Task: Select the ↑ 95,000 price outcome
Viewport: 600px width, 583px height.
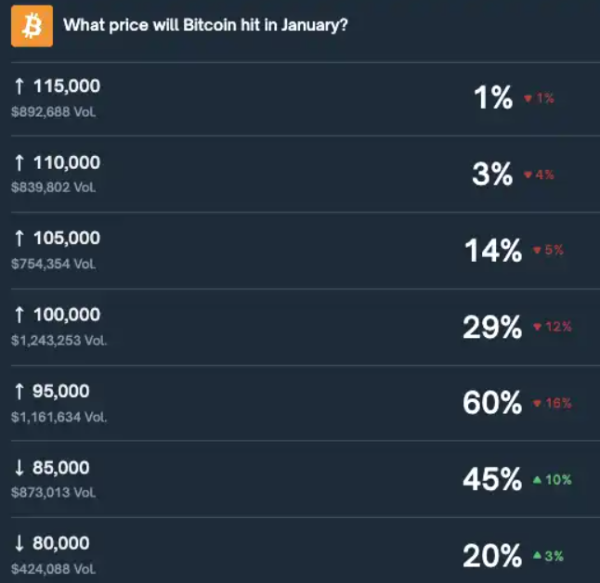Action: tap(52, 391)
